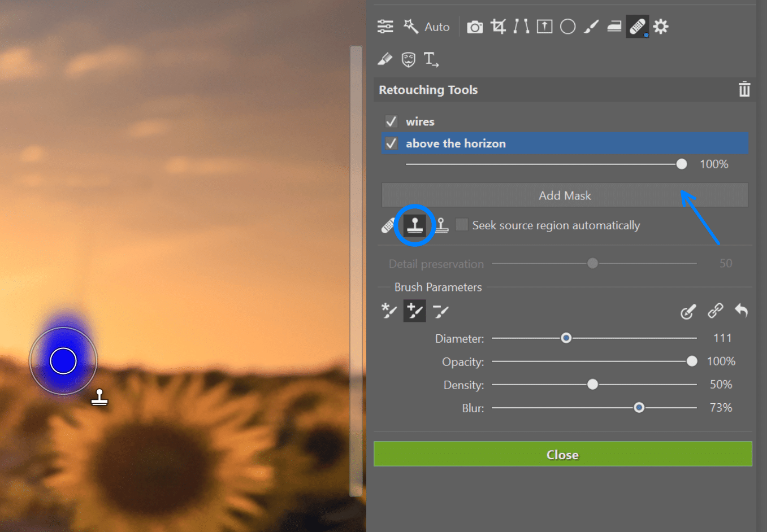
Task: Click the undo arrow in Brush Parameters
Action: pos(741,311)
